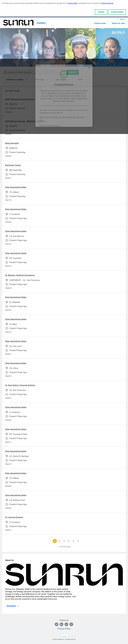Visit the X (Twitter) social icon
The height and width of the screenshot is (644, 128).
coord(66,624)
